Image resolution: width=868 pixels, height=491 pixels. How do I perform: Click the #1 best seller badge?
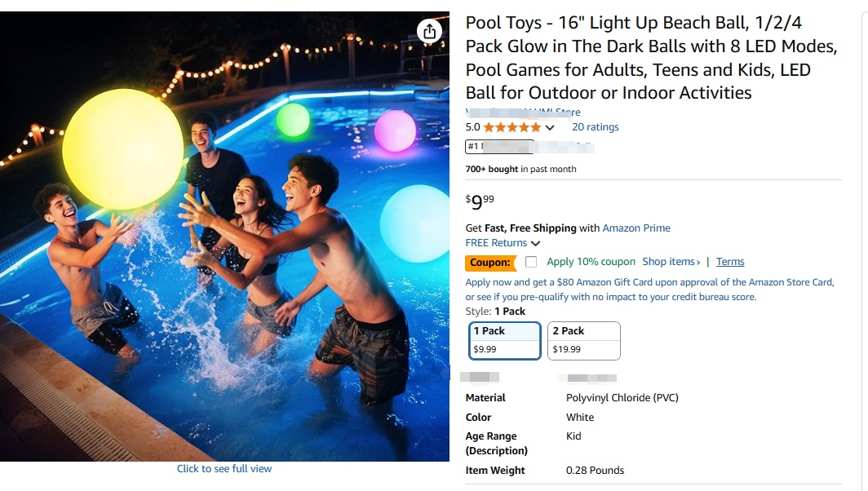pyautogui.click(x=499, y=148)
